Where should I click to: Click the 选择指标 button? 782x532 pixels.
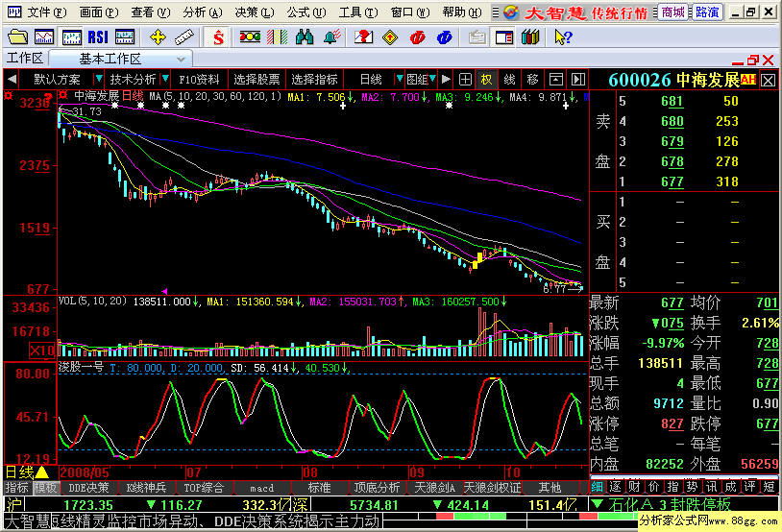[315, 80]
